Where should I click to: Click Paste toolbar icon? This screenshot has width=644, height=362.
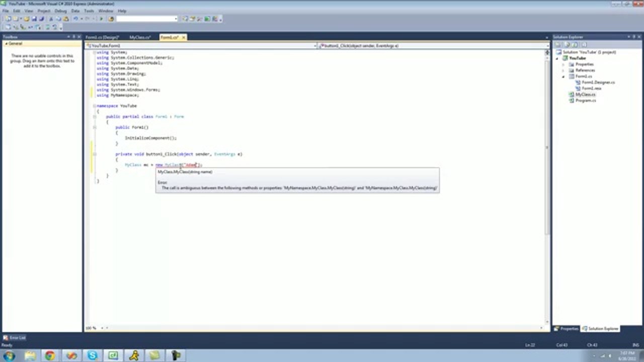66,19
